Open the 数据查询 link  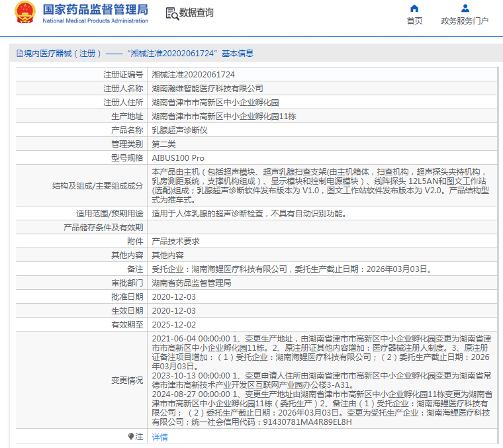pyautogui.click(x=196, y=13)
